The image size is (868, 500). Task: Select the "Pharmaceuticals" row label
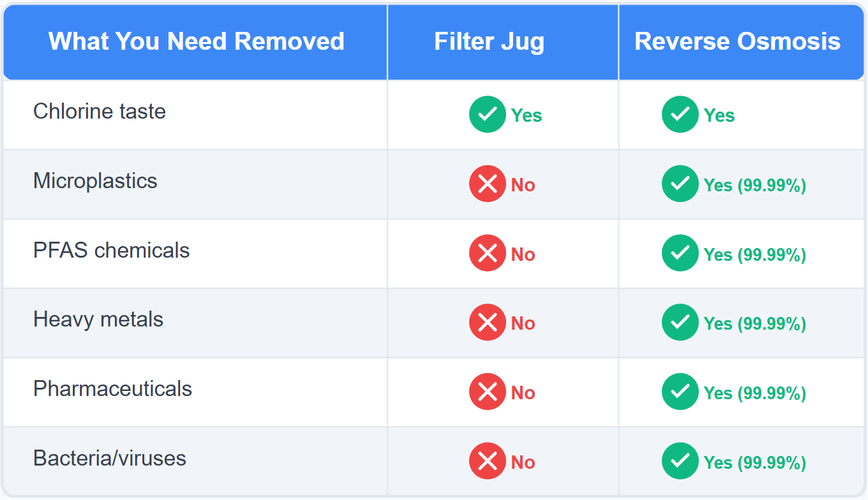click(112, 389)
